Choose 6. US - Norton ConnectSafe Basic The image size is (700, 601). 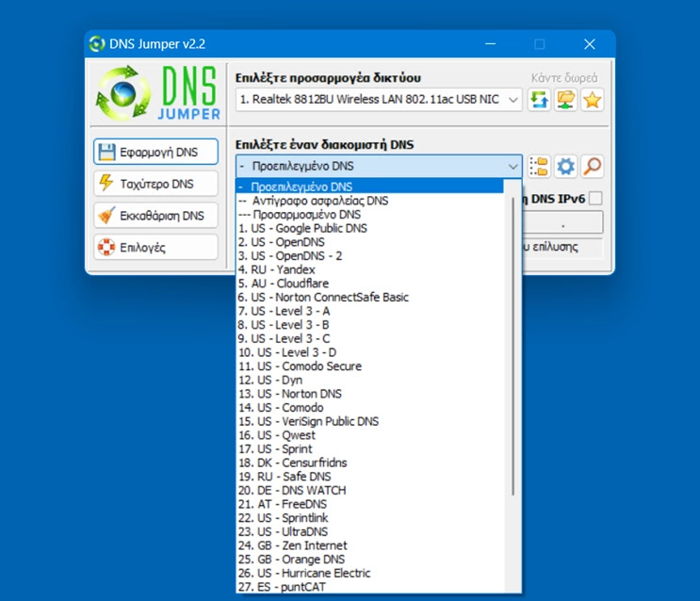tap(369, 298)
